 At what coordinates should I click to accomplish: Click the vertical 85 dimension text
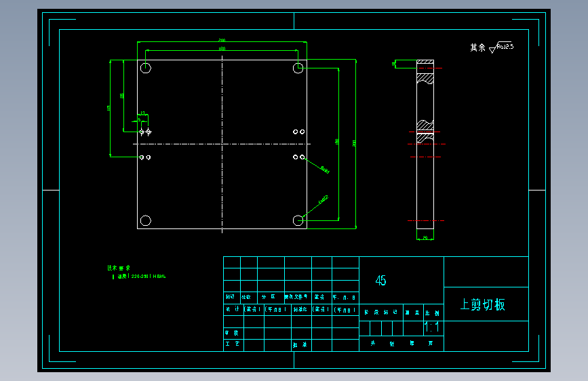point(122,96)
